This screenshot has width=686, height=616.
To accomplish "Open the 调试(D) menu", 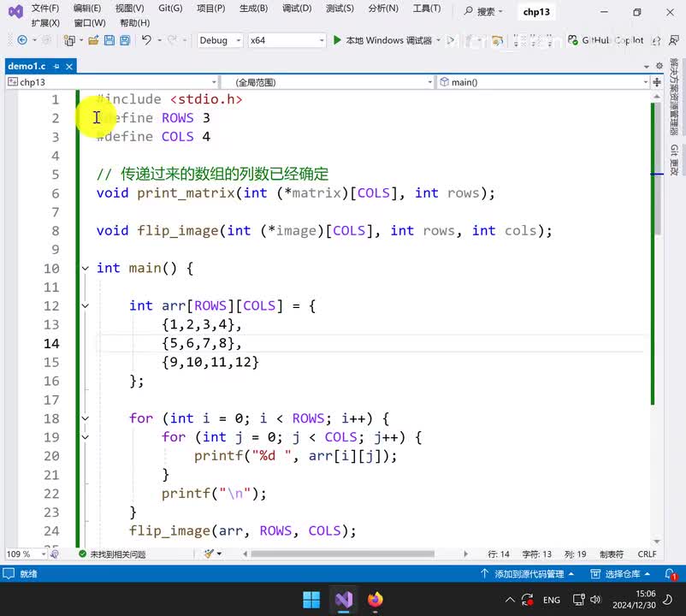I will coord(297,9).
